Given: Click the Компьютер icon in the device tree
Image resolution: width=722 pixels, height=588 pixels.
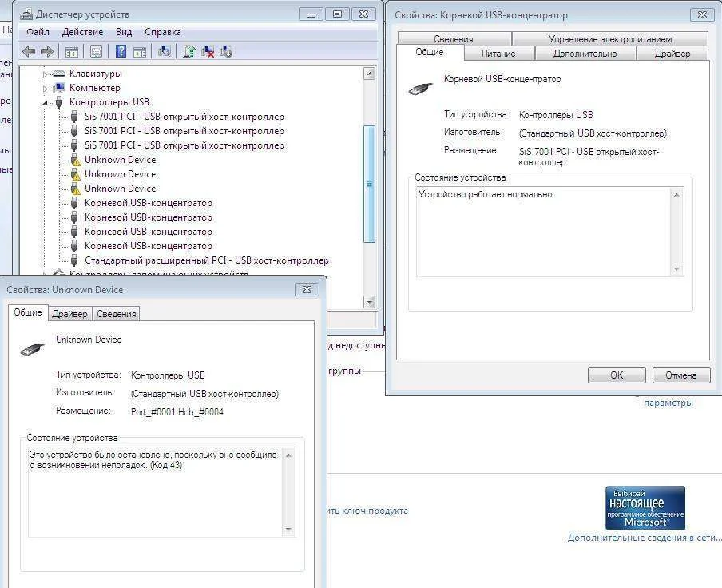Looking at the screenshot, I should pyautogui.click(x=59, y=88).
